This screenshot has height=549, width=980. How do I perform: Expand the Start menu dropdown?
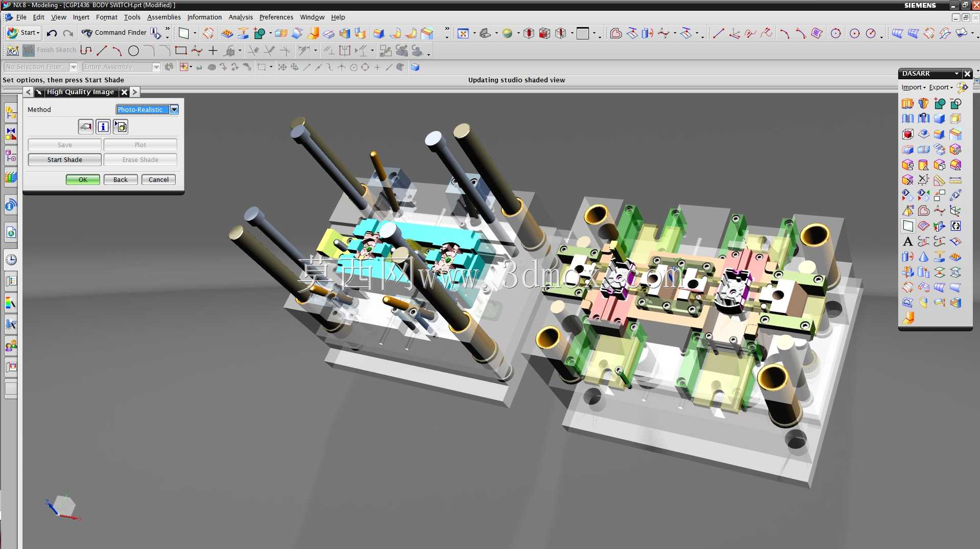22,33
